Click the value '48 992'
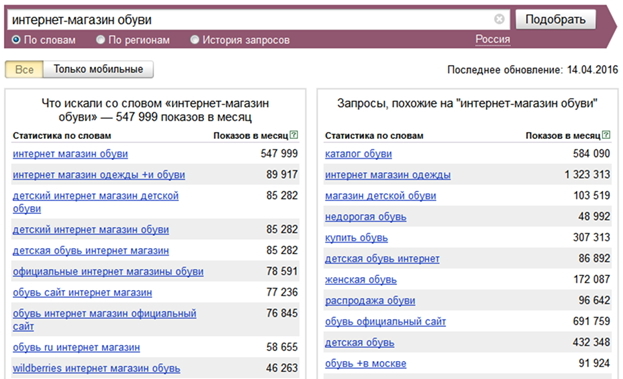623x379 pixels. coord(594,217)
